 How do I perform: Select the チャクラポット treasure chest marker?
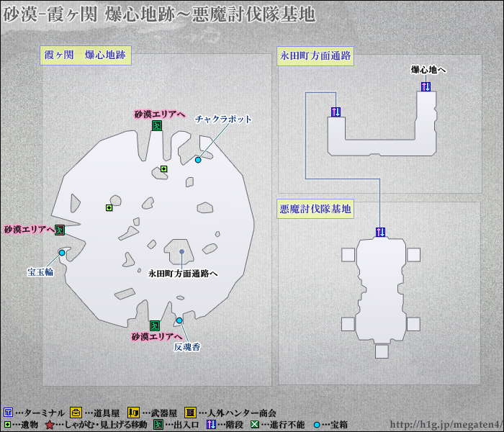pyautogui.click(x=198, y=160)
